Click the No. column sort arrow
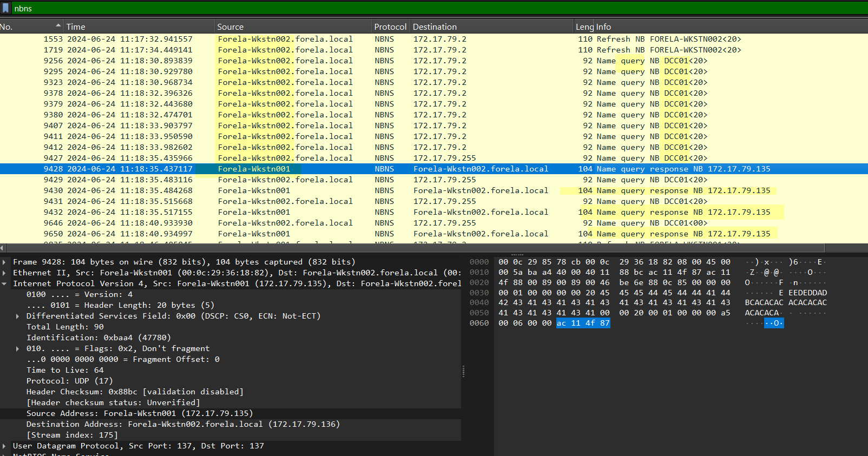Viewport: 868px width, 456px height. (x=58, y=26)
